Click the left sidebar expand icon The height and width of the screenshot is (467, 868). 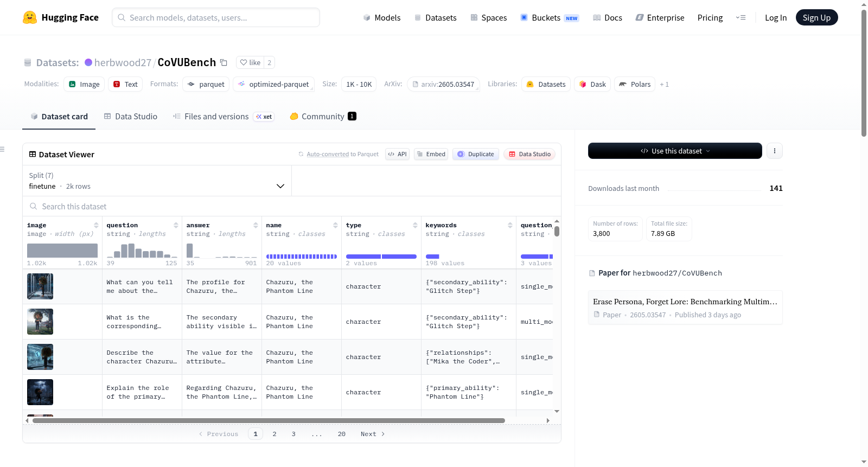click(2, 149)
